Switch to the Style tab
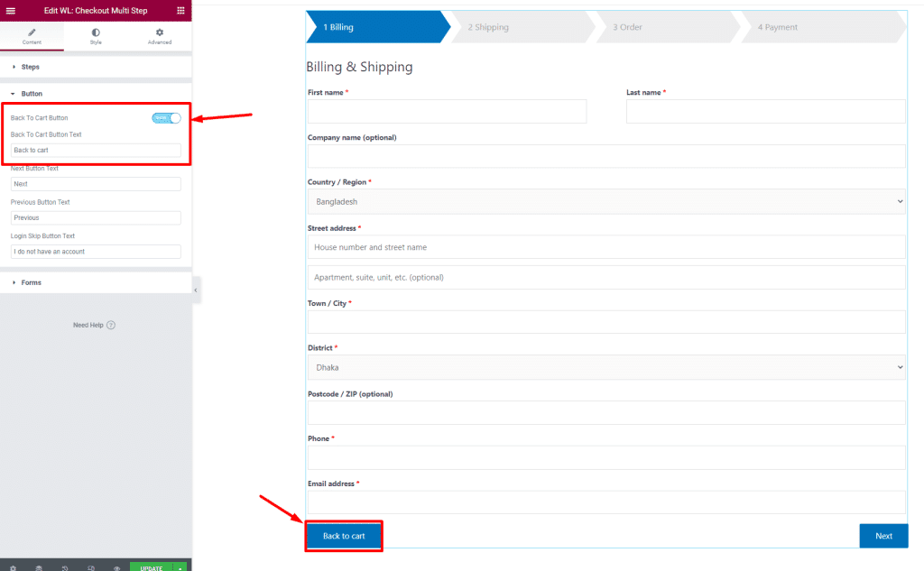Screen dimensions: 924x571 (96, 36)
